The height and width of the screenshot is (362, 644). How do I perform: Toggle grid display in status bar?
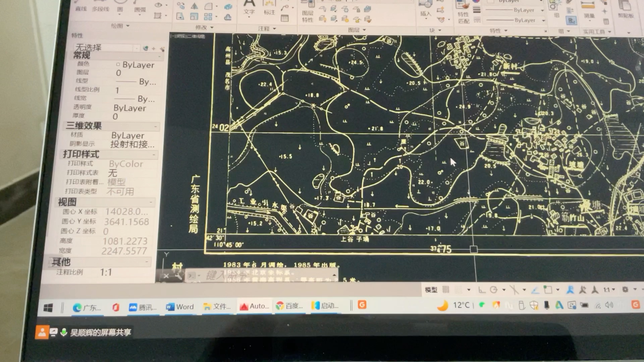click(x=446, y=289)
